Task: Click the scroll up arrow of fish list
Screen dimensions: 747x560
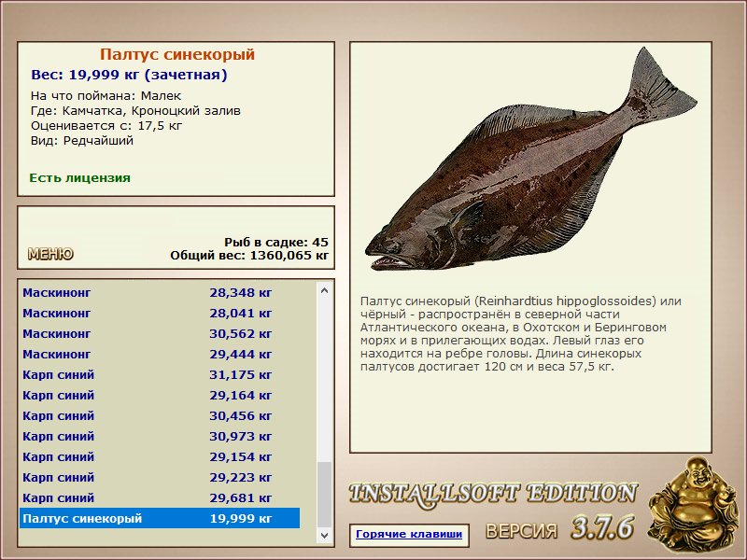Action: 324,290
